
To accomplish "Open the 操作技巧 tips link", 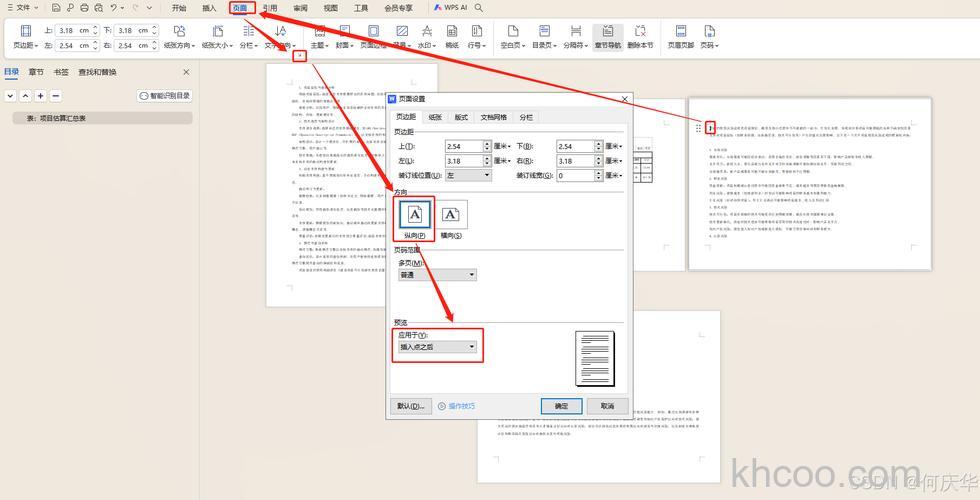I will [x=457, y=406].
